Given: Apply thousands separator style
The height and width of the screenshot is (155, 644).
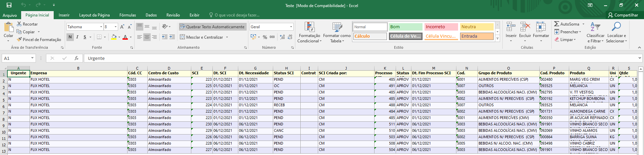Looking at the screenshot, I should (272, 37).
